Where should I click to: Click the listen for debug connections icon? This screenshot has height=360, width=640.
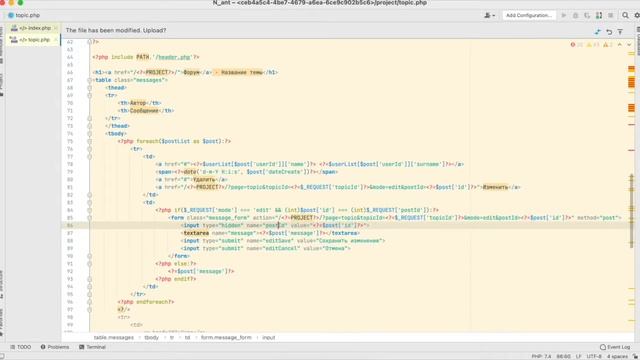pos(599,15)
